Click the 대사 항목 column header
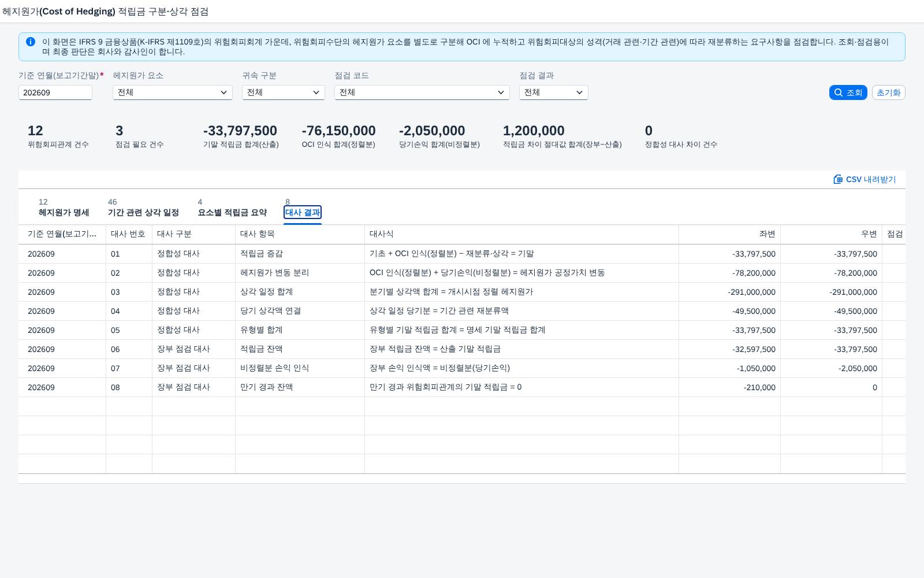The height and width of the screenshot is (578, 924). point(300,234)
